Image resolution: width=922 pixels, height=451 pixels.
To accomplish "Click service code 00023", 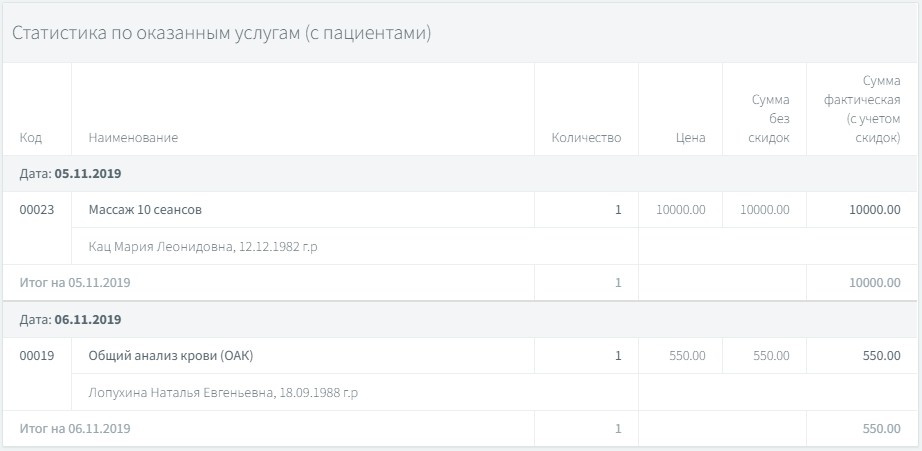I will point(37,209).
